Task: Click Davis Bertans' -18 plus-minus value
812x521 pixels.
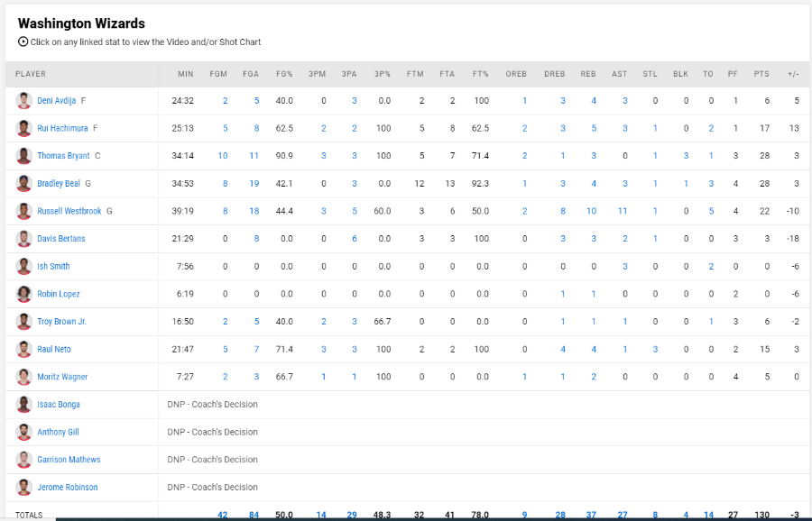Action: (x=793, y=239)
